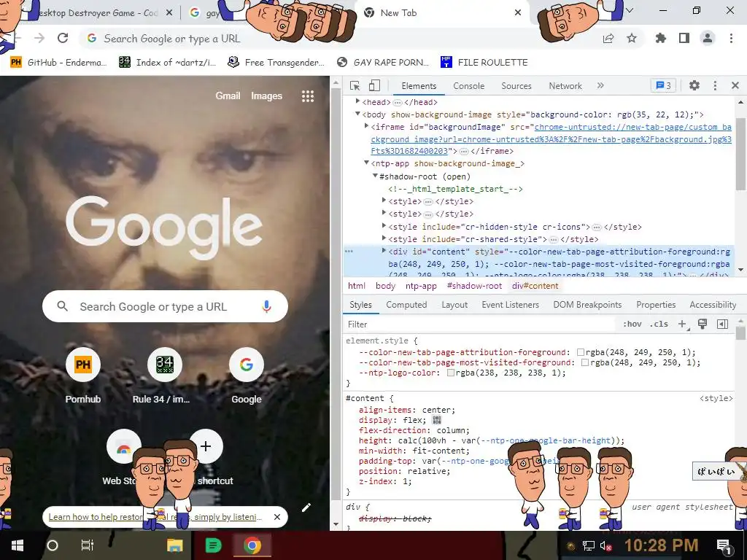Open the Google shortcut tile
Viewport: 747px width, 560px height.
(x=247, y=376)
